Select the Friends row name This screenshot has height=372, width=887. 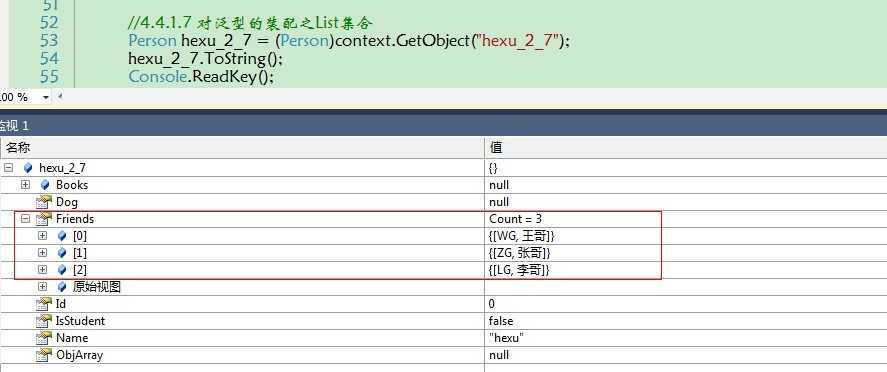pos(75,219)
